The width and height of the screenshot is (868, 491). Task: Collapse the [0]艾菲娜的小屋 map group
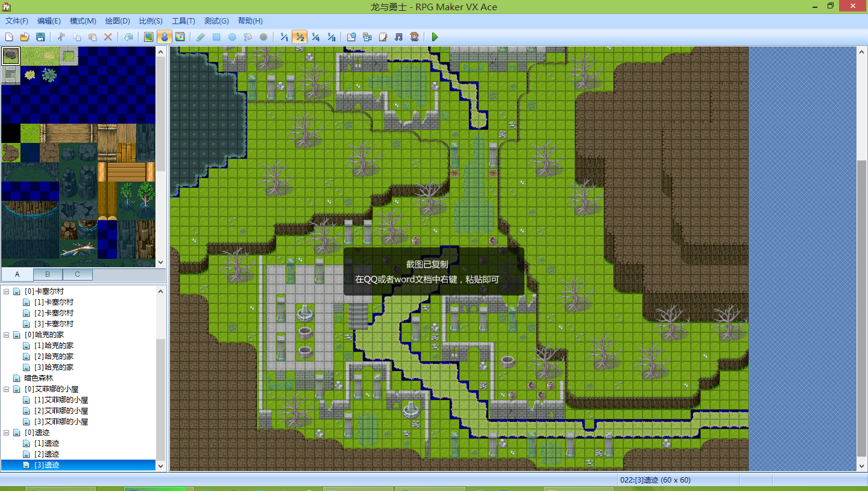[7, 389]
